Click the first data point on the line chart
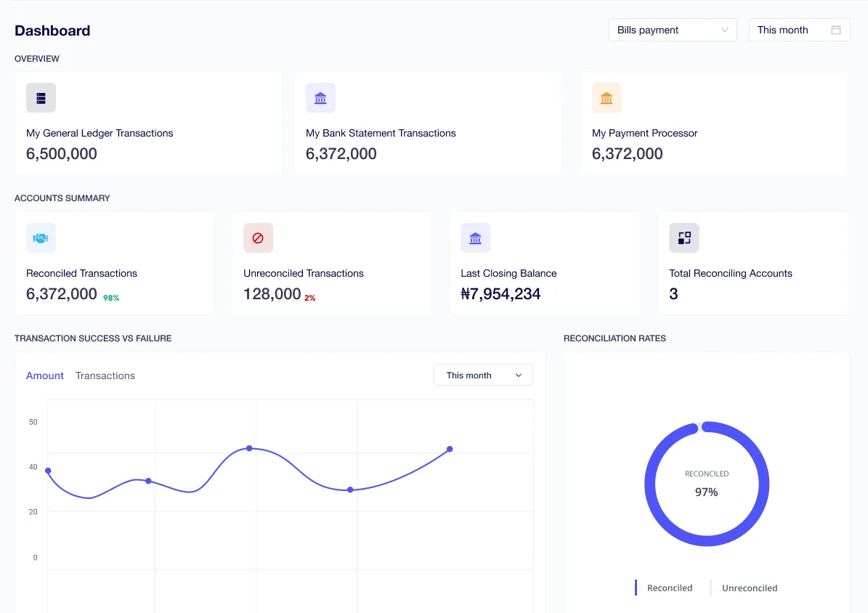This screenshot has height=613, width=868. (48, 471)
